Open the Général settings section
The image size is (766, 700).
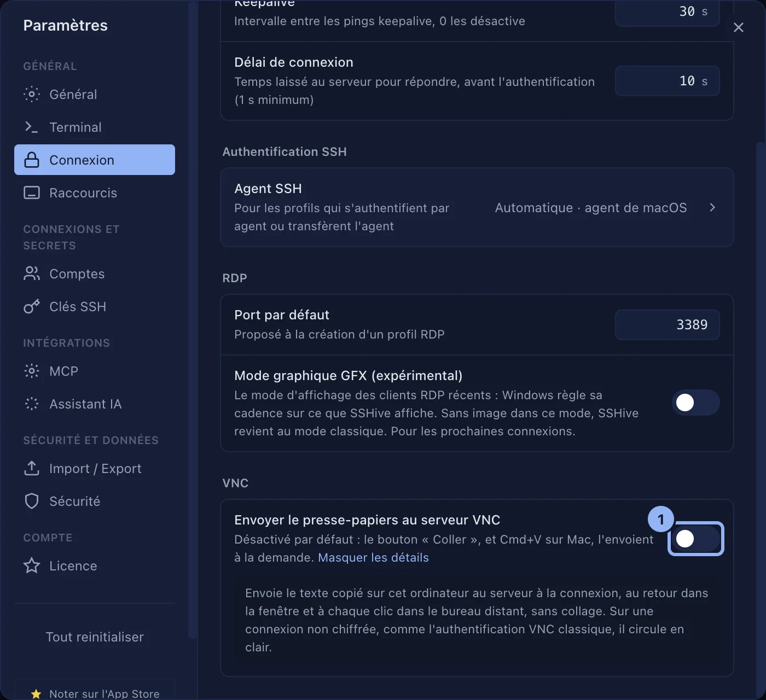(x=95, y=94)
